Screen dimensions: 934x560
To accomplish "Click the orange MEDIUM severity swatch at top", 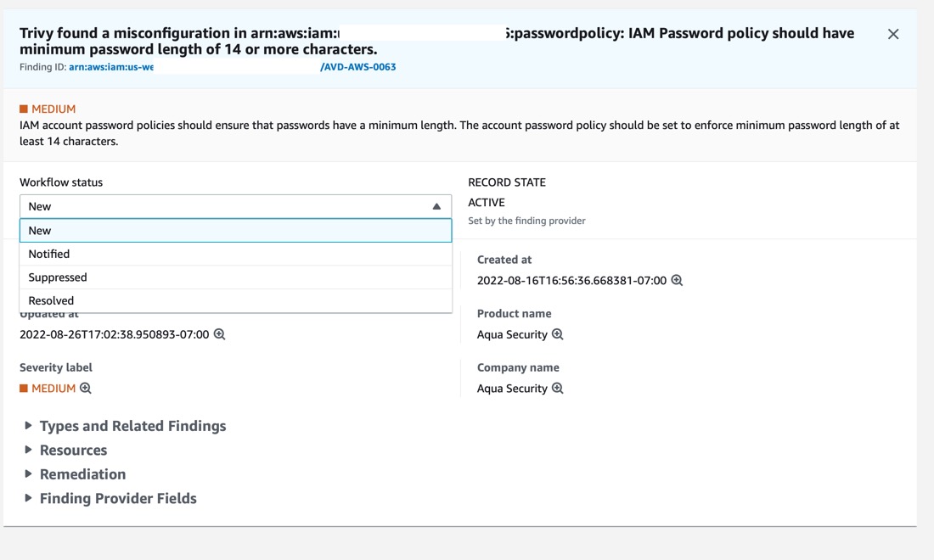I will click(x=24, y=109).
